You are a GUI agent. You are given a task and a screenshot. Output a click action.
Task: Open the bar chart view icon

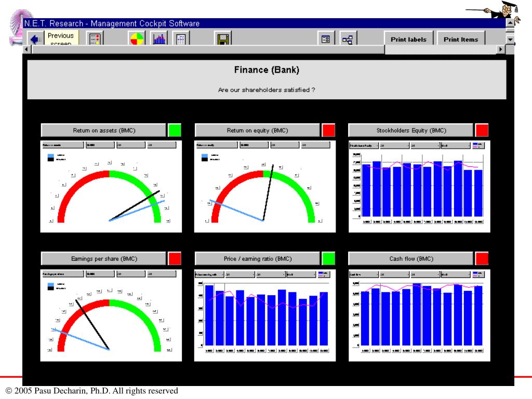click(159, 38)
